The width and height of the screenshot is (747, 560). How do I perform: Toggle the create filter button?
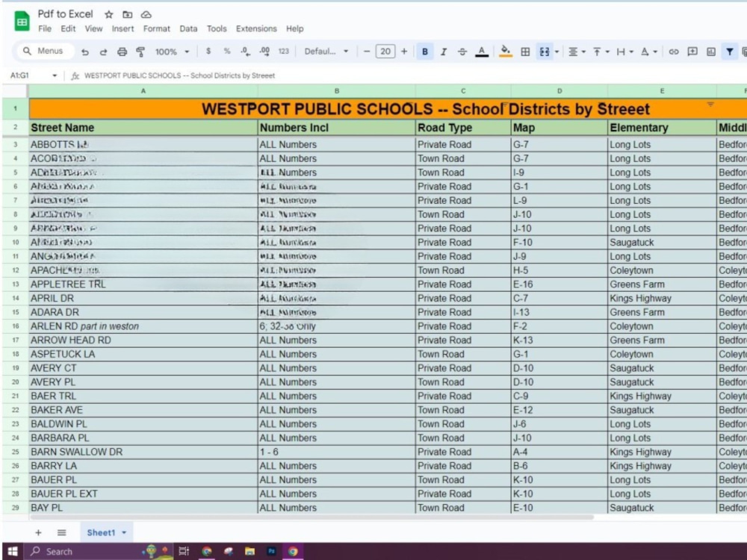pos(729,52)
